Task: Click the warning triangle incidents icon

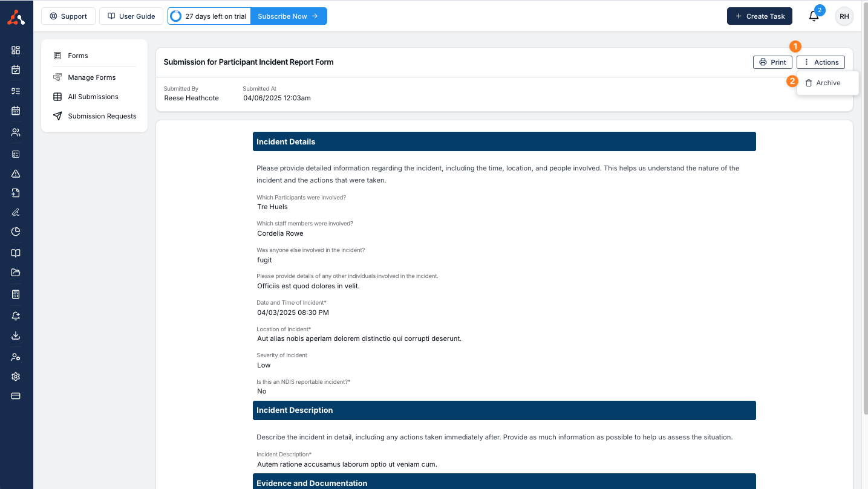Action: pos(16,173)
